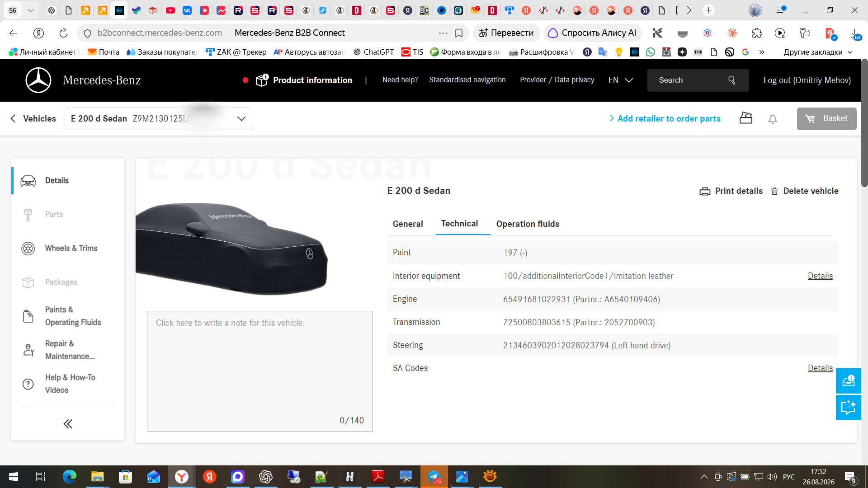The width and height of the screenshot is (868, 488).
Task: Click the Mercedes-Benz star logo
Action: pos(38,80)
